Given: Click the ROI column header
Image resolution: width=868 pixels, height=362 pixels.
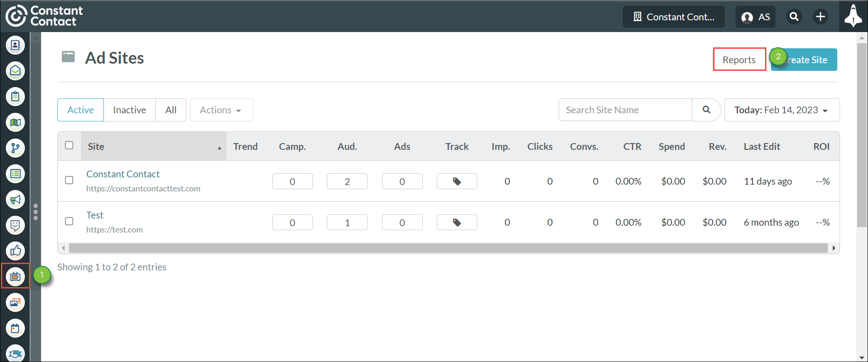Looking at the screenshot, I should (x=821, y=146).
